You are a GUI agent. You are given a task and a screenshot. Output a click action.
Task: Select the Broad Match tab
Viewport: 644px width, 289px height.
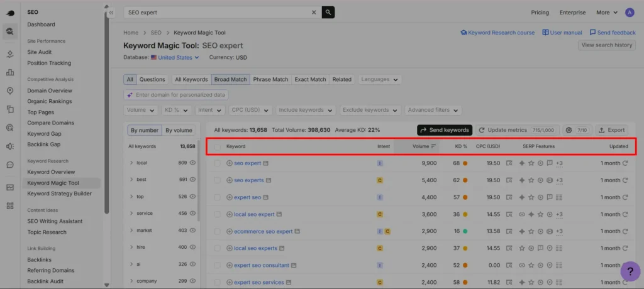pyautogui.click(x=230, y=80)
